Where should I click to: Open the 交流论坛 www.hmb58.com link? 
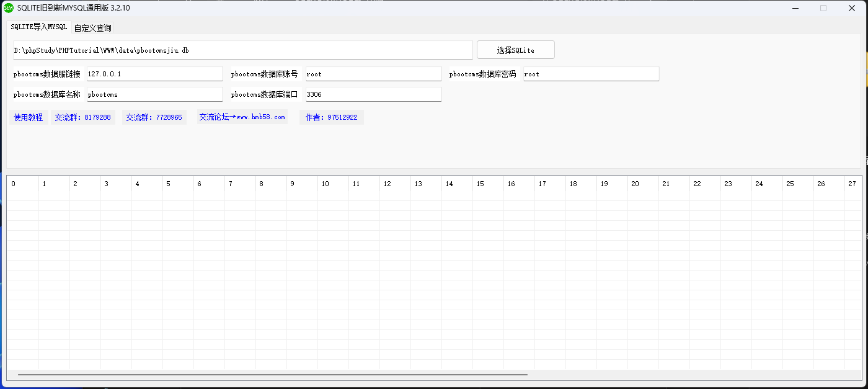tap(242, 117)
